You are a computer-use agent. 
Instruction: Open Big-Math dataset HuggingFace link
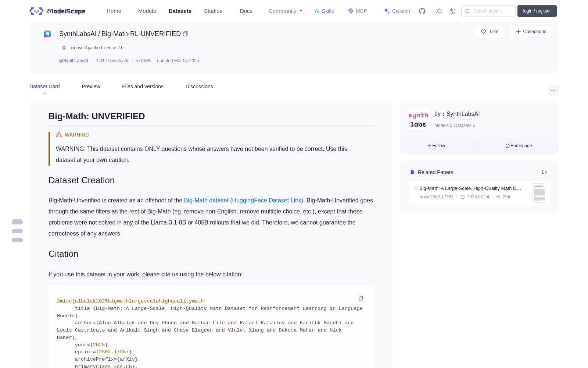pyautogui.click(x=244, y=201)
